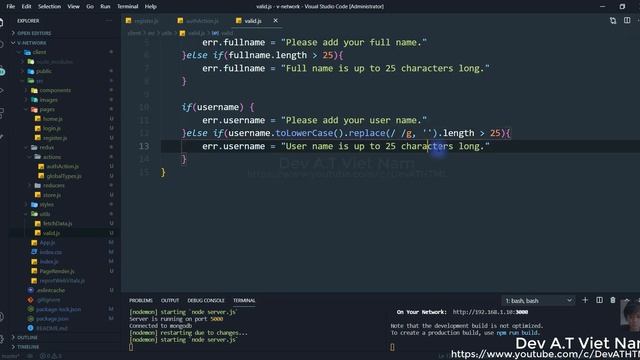Collapse the src folder
Image resolution: width=640 pixels, height=360 pixels.
click(40, 81)
